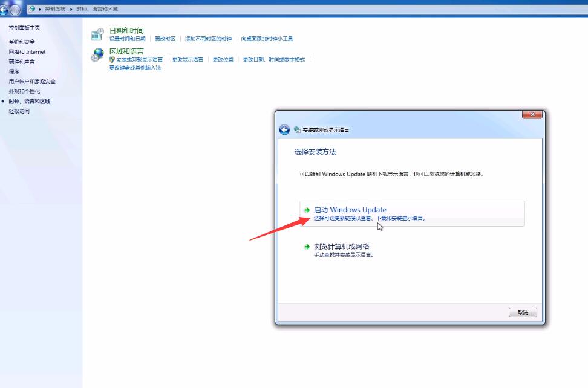Open the 区域和语言 heading link
This screenshot has height=388, width=588.
(x=126, y=51)
